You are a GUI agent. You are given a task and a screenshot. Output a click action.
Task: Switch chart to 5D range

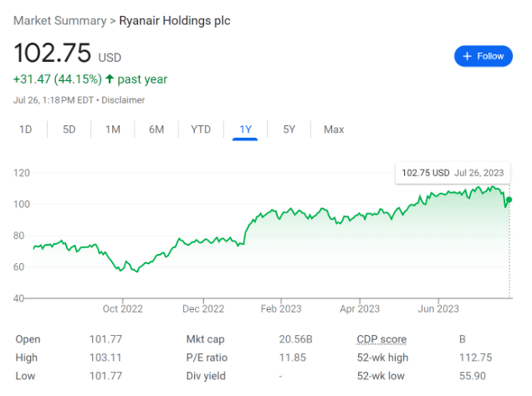(x=69, y=129)
